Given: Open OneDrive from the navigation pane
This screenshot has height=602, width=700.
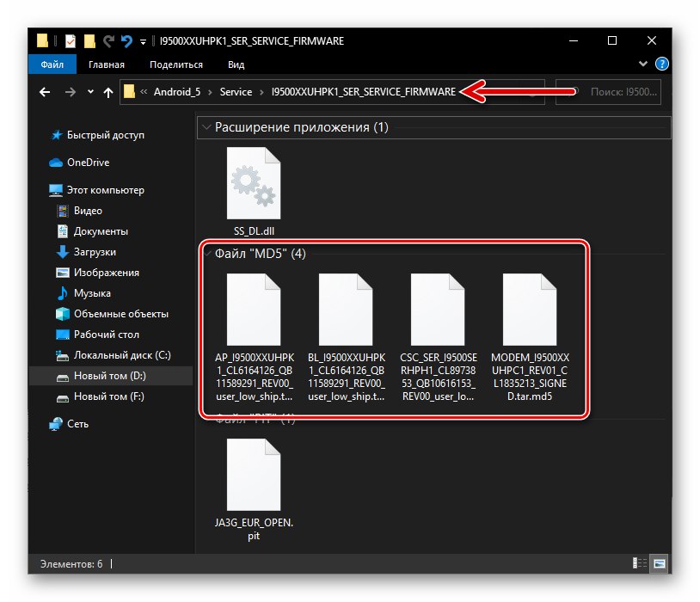Looking at the screenshot, I should (x=84, y=163).
